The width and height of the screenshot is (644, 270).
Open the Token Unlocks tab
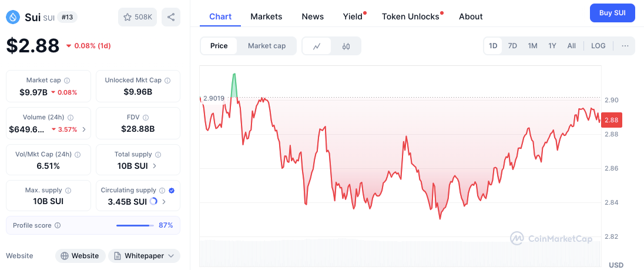pyautogui.click(x=411, y=16)
